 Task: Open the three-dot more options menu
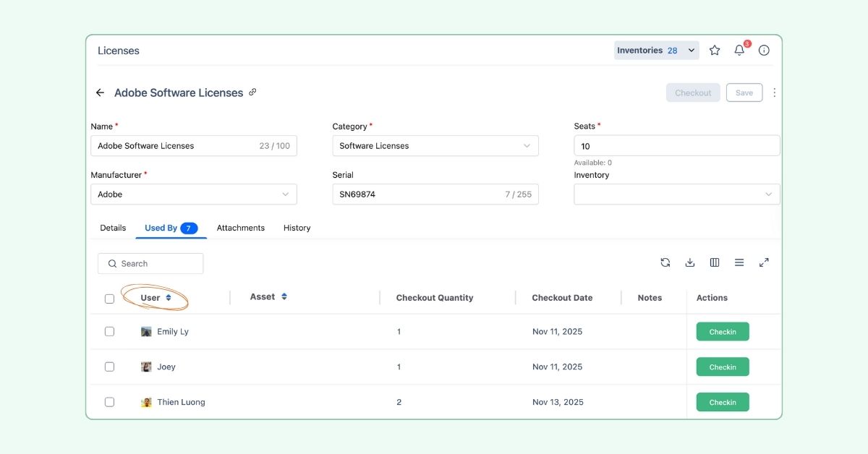(x=775, y=93)
